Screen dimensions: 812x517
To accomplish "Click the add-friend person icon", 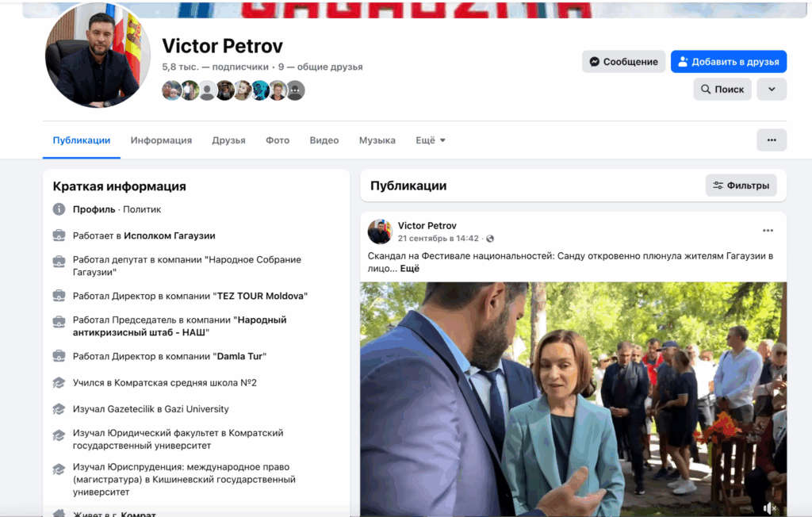I will pyautogui.click(x=683, y=62).
